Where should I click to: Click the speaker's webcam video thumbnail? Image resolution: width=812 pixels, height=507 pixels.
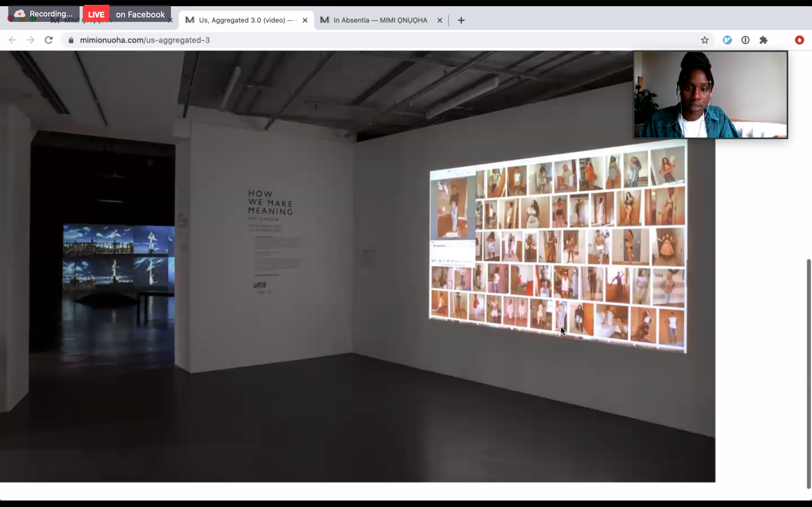tap(710, 94)
